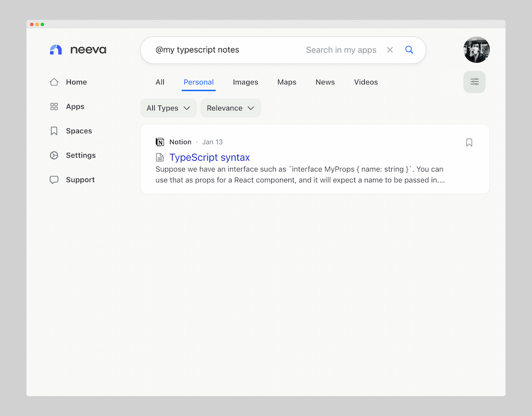Click the Neeva logo icon

56,49
